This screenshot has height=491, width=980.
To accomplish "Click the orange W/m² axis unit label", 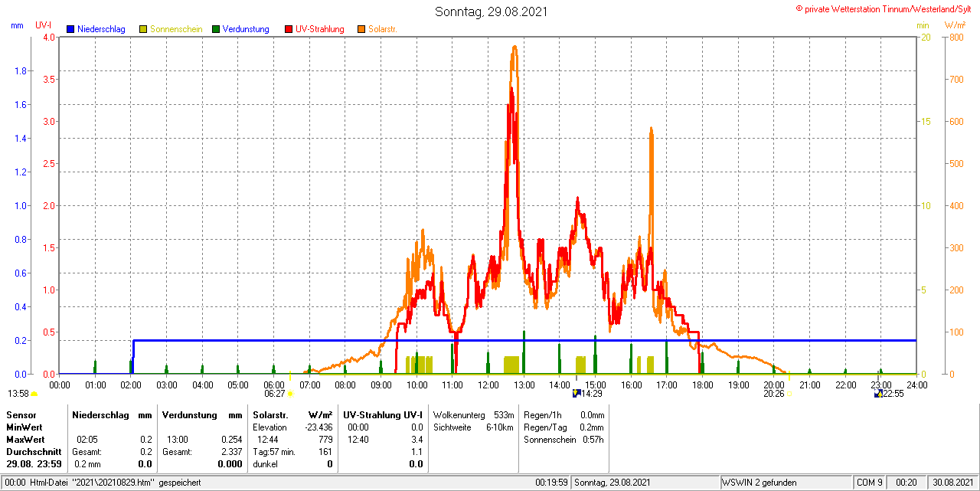I will point(955,25).
